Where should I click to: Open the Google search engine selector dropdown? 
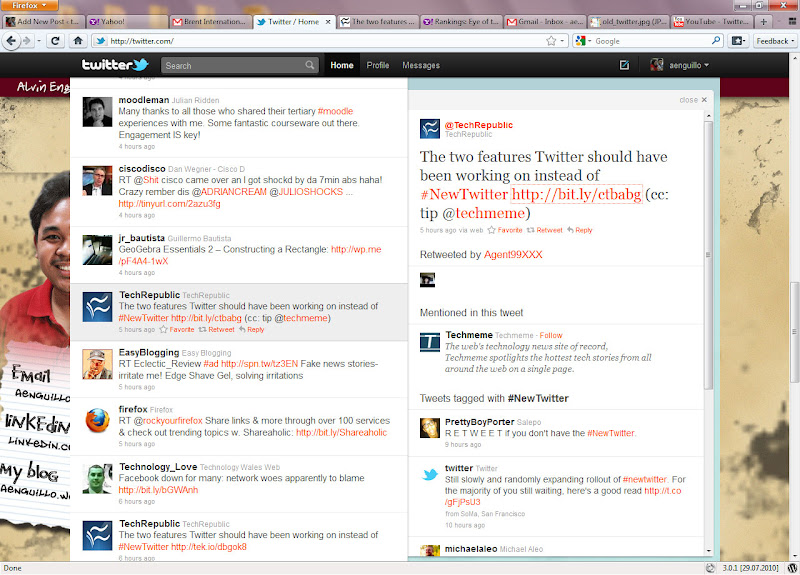(583, 41)
